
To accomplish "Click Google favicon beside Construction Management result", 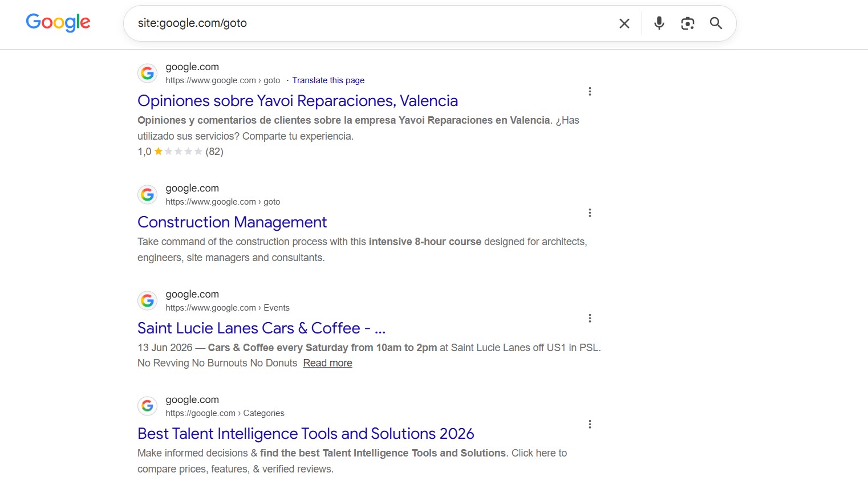I will (x=148, y=195).
